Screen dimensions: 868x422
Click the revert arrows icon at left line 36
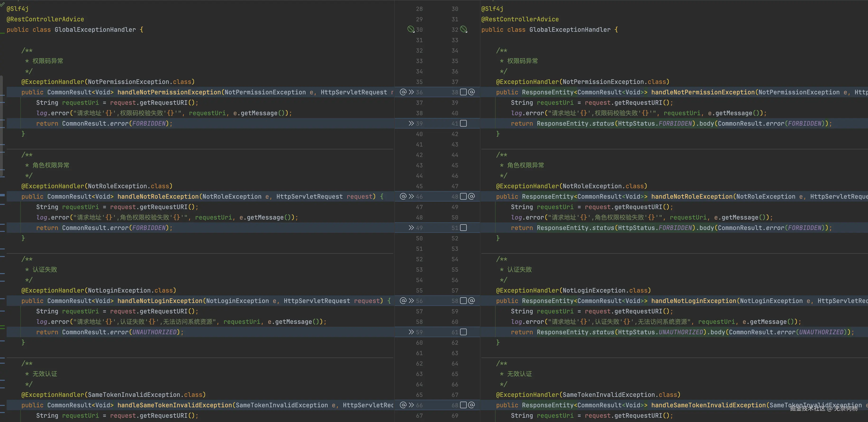click(411, 92)
